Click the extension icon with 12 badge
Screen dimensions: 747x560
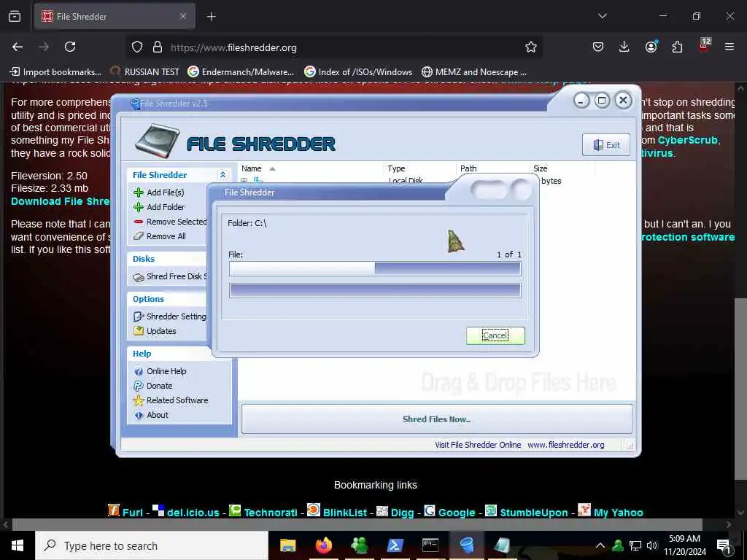[x=704, y=46]
